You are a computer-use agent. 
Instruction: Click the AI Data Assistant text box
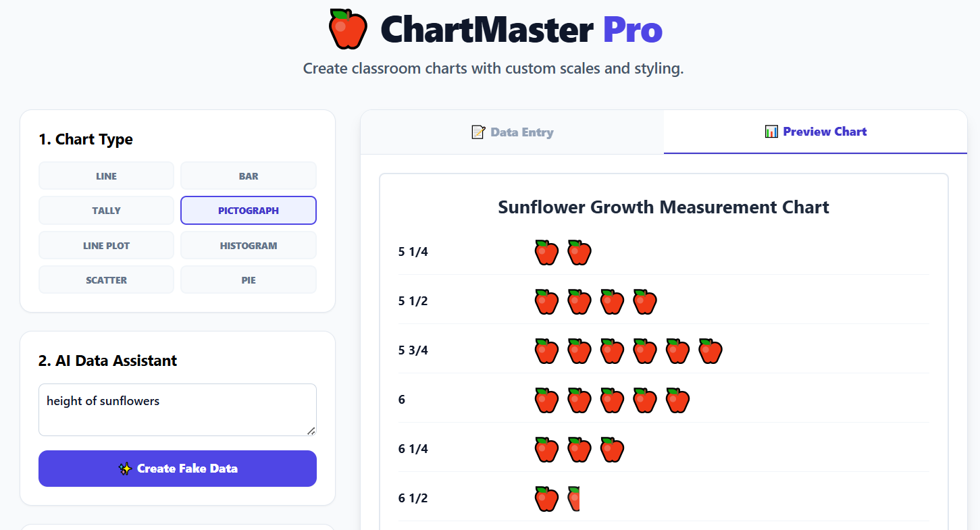(x=177, y=410)
